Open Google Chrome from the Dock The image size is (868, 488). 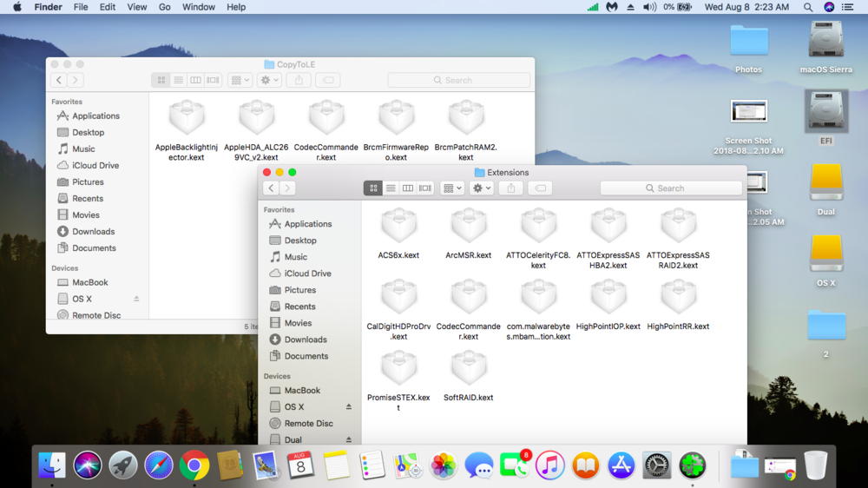pyautogui.click(x=194, y=465)
